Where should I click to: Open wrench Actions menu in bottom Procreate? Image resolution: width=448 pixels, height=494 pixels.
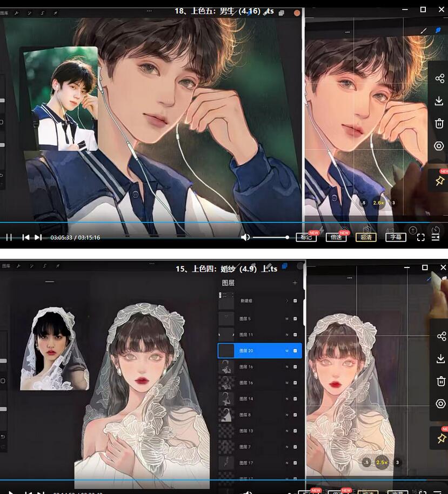pyautogui.click(x=18, y=266)
